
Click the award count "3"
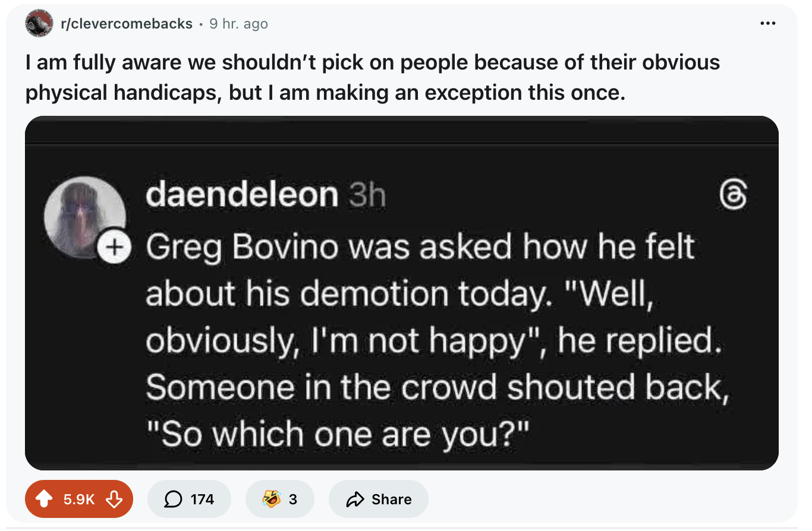[292, 500]
